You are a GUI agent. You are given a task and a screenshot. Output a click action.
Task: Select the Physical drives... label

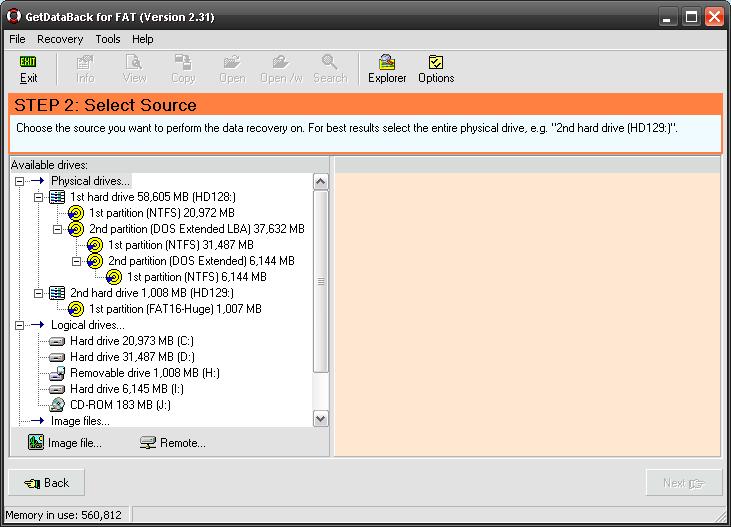point(90,181)
